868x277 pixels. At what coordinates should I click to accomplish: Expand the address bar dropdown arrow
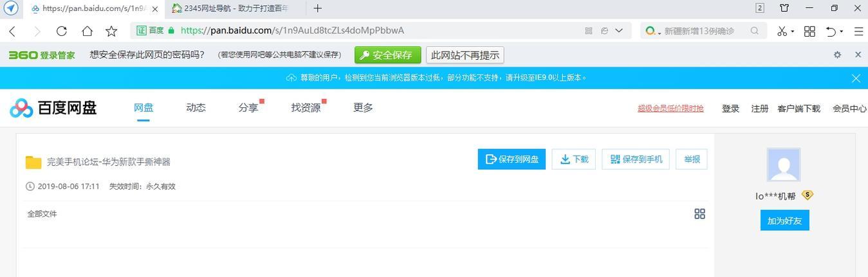pyautogui.click(x=619, y=30)
